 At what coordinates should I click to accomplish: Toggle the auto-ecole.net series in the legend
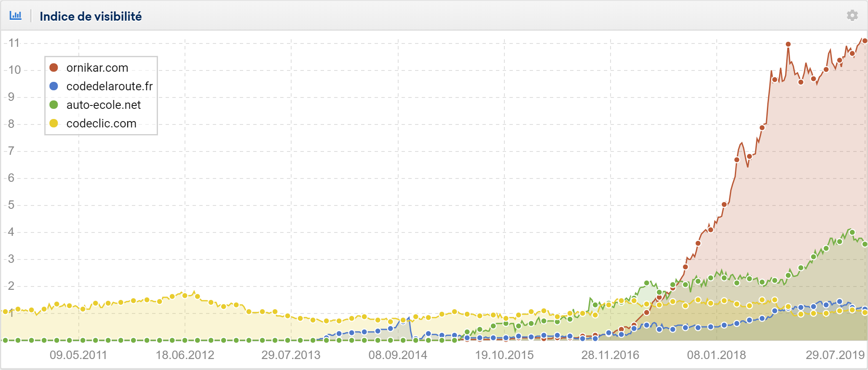coord(95,105)
